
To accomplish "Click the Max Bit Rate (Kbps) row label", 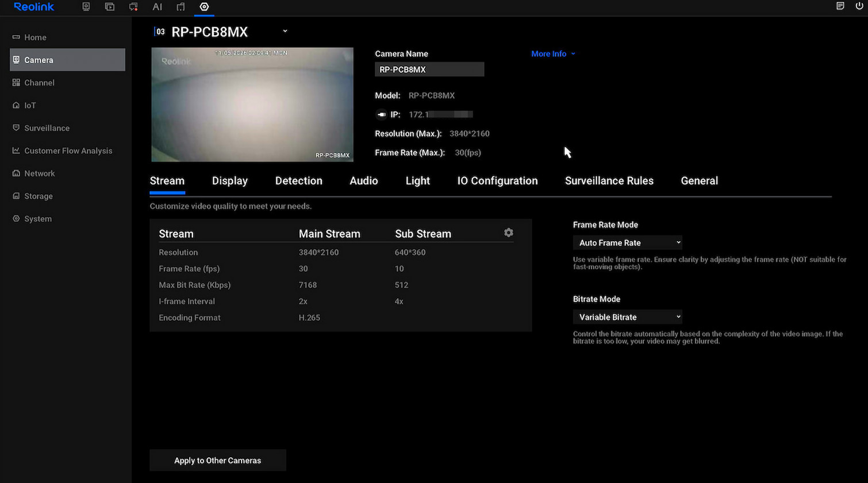I will [195, 285].
